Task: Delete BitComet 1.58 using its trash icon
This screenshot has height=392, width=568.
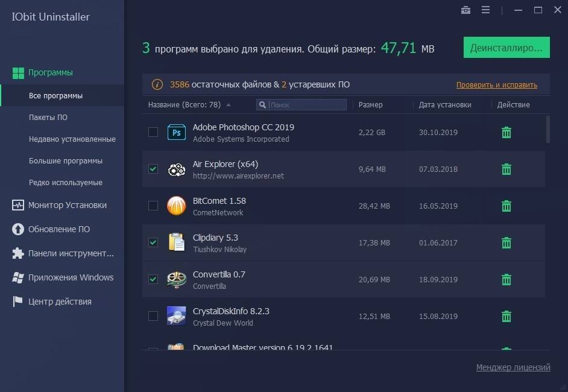Action: point(506,206)
